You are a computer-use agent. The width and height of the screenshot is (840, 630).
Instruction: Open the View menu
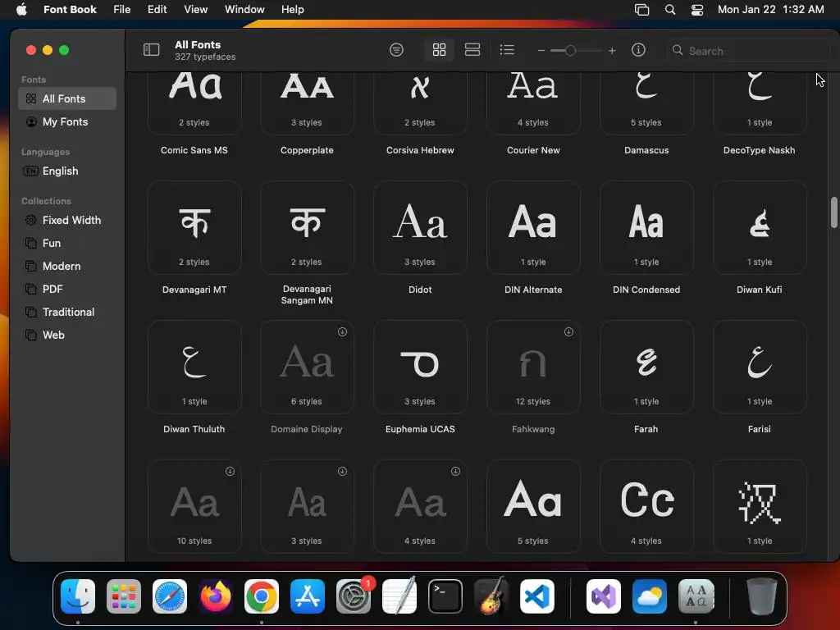pyautogui.click(x=195, y=9)
